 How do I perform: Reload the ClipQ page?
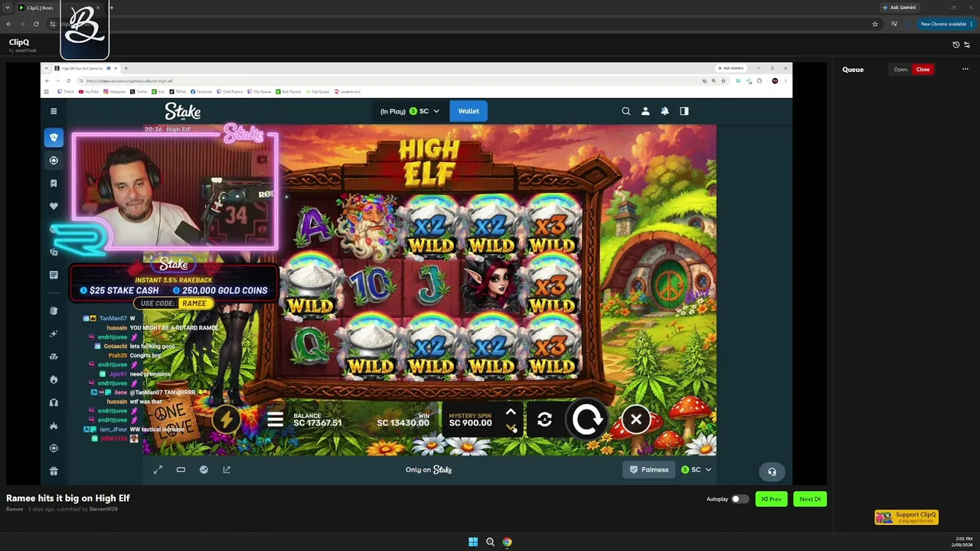(36, 24)
